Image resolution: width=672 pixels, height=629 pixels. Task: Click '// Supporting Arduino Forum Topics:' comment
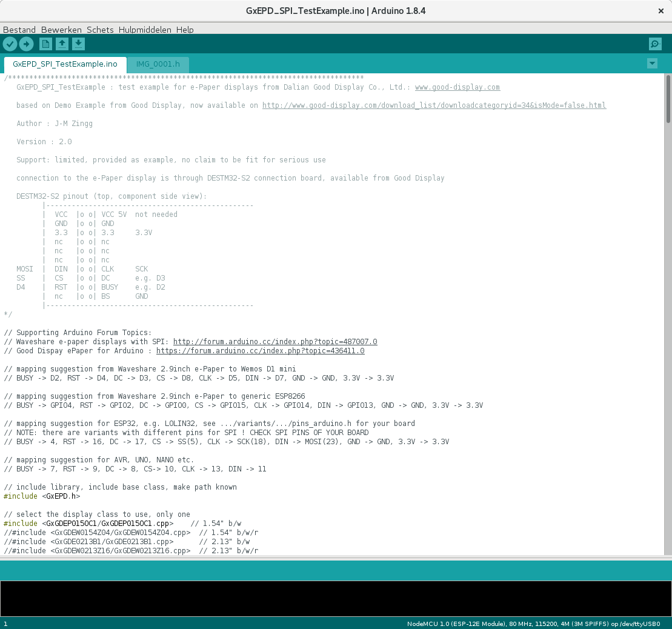[78, 333]
